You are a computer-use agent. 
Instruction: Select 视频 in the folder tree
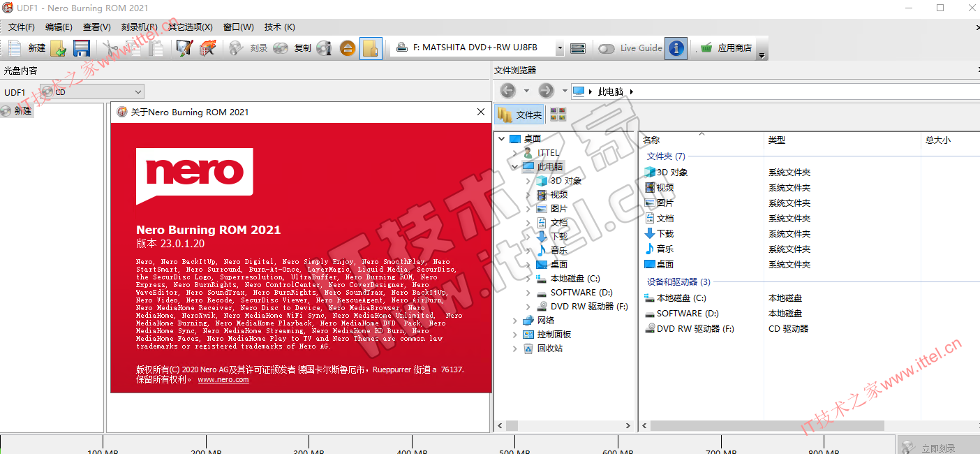558,195
